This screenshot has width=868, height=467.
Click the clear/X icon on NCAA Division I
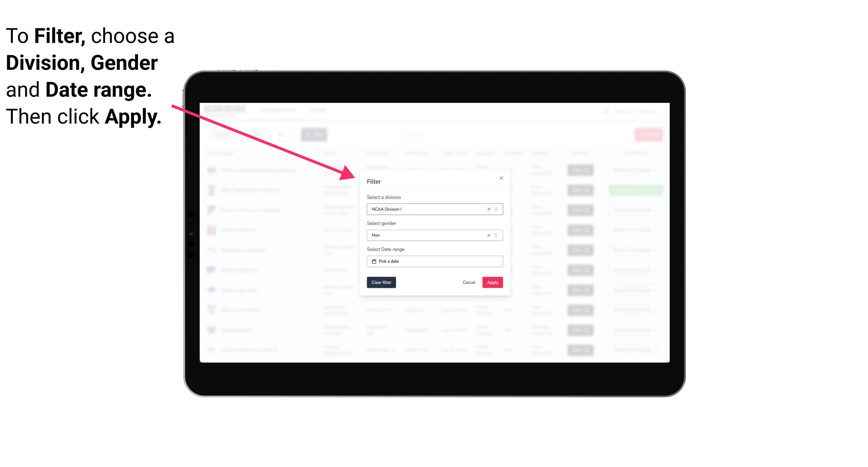coord(488,209)
